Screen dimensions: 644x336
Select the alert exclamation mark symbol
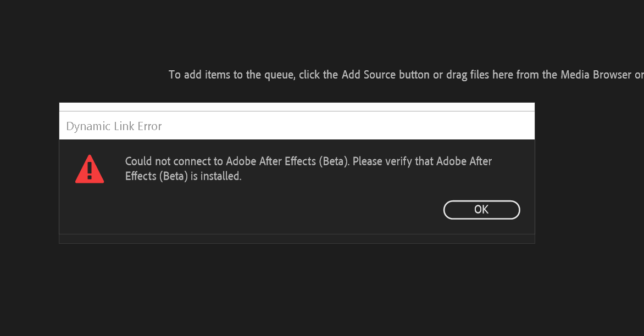click(90, 170)
